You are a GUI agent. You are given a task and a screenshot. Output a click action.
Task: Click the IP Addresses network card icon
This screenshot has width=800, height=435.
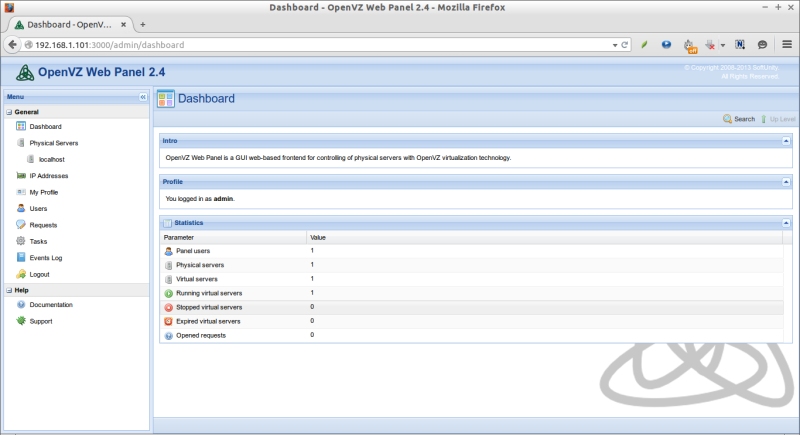[x=21, y=175]
